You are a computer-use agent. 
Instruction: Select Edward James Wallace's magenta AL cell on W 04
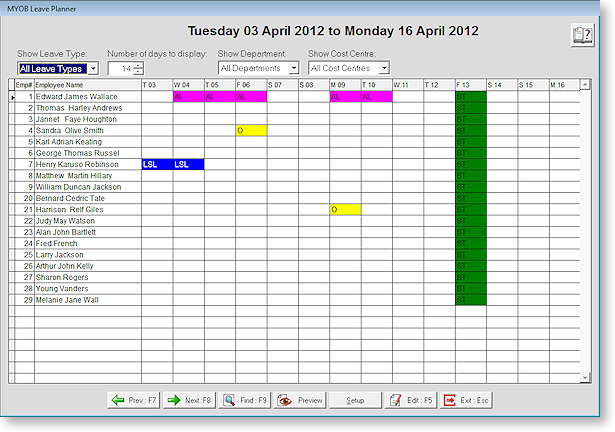[x=188, y=97]
